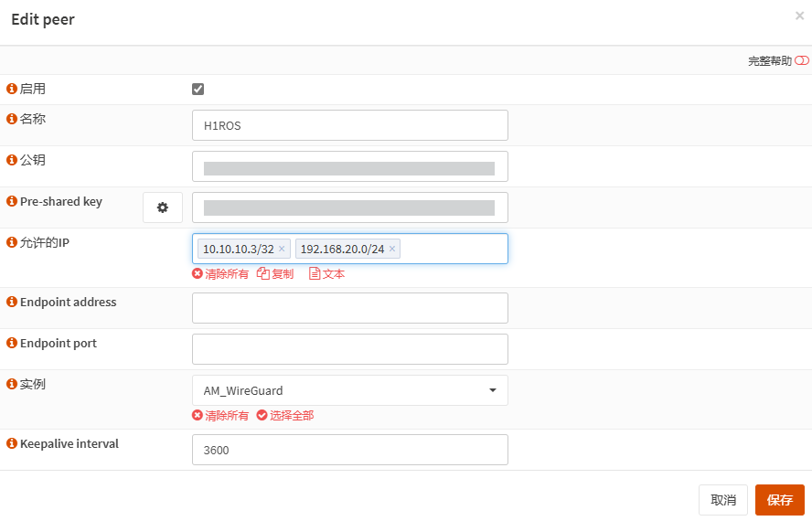Toggle the 完整帮助 switch
The width and height of the screenshot is (812, 521).
pos(801,60)
